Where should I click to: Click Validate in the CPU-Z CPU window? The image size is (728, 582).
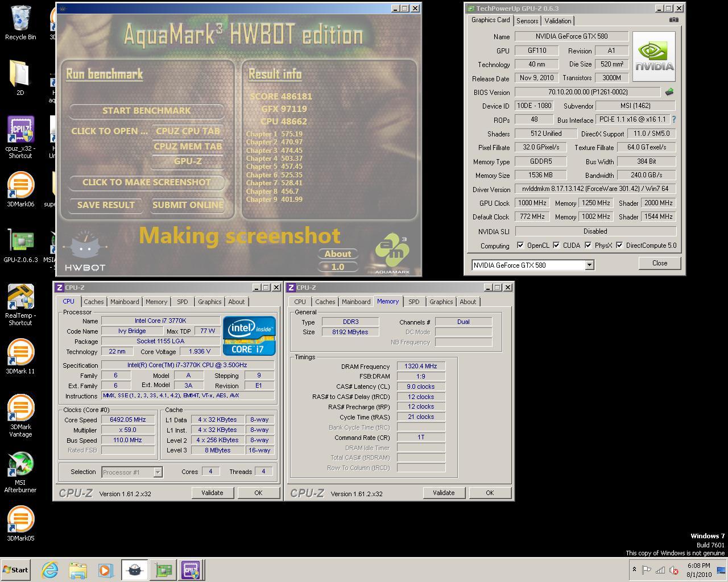(212, 493)
